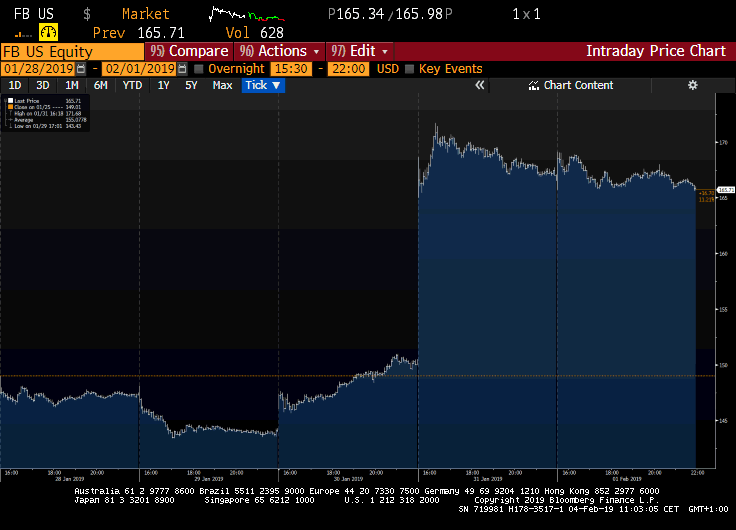The image size is (736, 530).
Task: Click the 01 Feb 2019 date axis label
Action: coord(627,479)
